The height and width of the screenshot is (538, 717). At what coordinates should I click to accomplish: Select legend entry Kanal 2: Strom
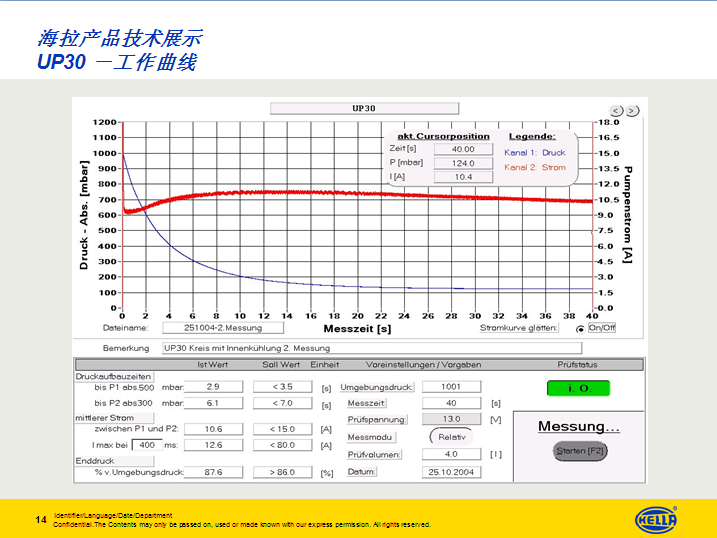pos(535,167)
